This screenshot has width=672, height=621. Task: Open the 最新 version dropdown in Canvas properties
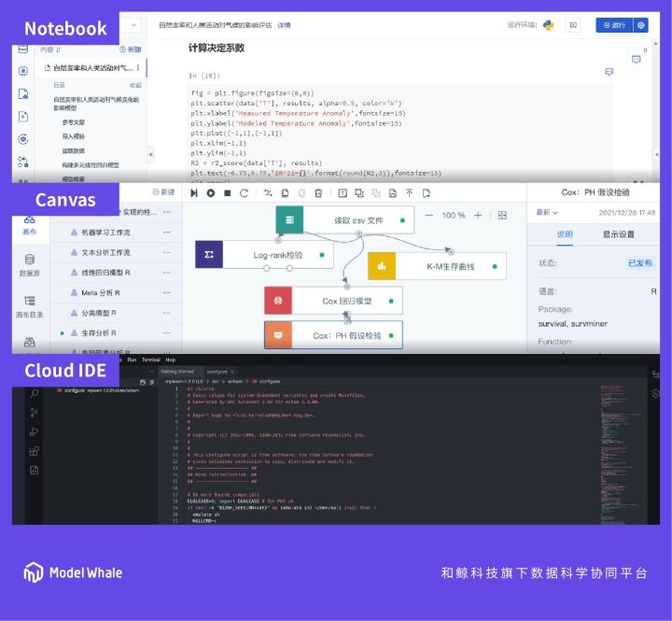pos(547,213)
